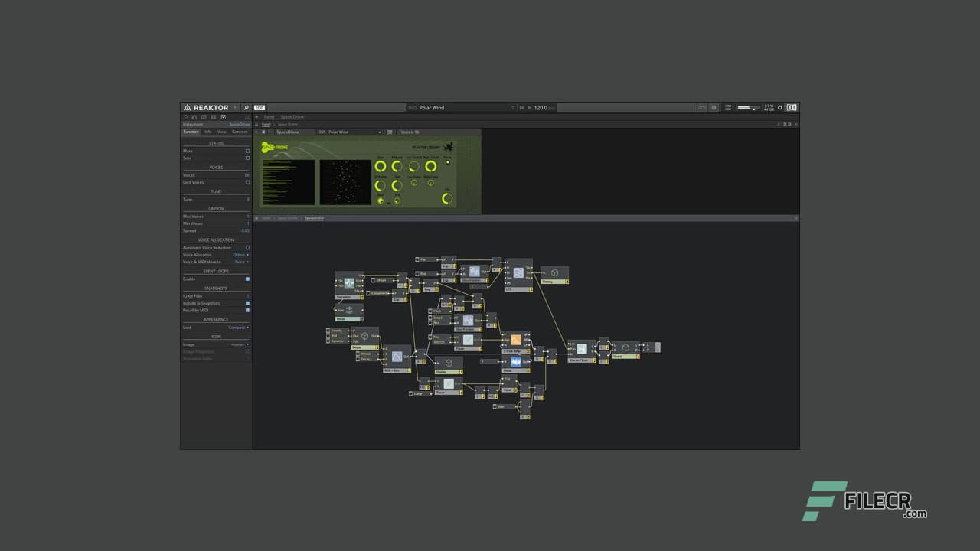Expand the Look Compact appearance dropdown

tap(237, 327)
